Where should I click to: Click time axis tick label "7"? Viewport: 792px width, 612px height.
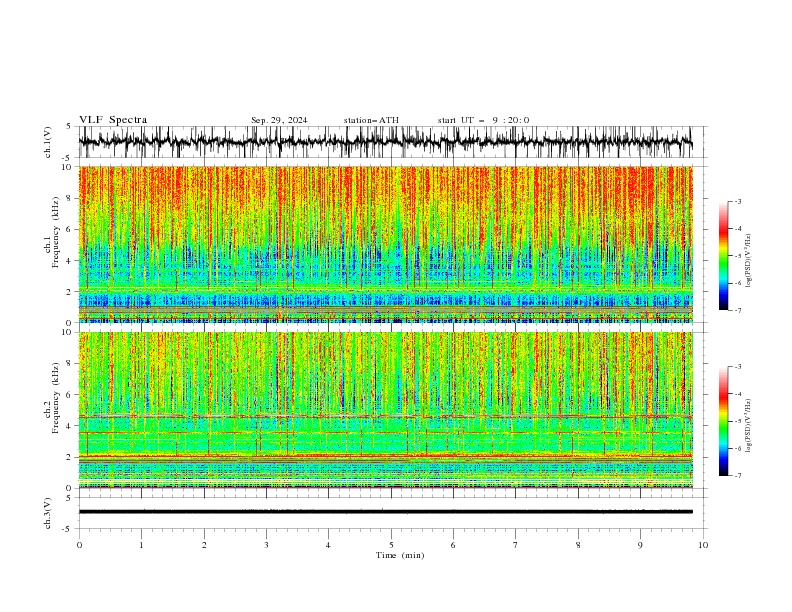516,545
